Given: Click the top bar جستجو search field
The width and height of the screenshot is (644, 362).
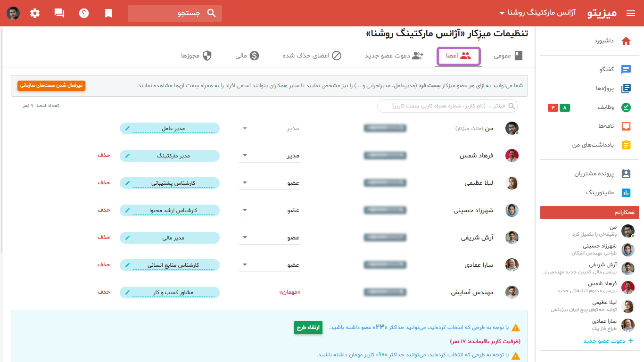Looking at the screenshot, I should (175, 13).
